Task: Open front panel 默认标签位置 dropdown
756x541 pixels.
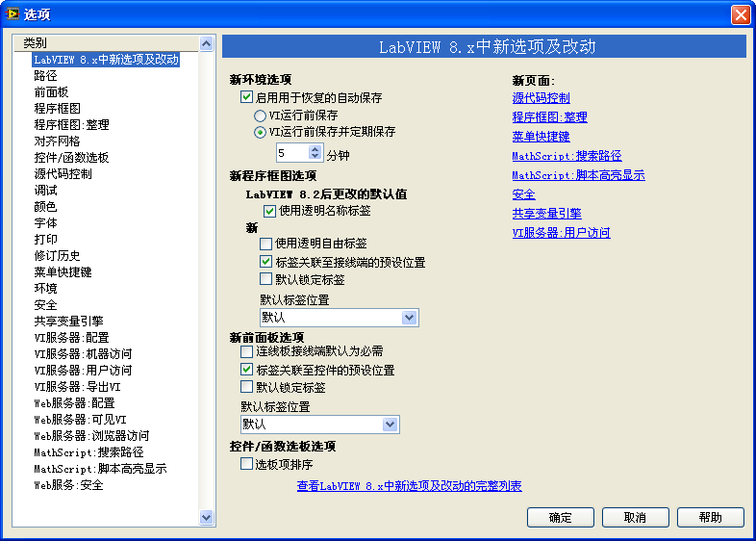Action: click(x=320, y=425)
